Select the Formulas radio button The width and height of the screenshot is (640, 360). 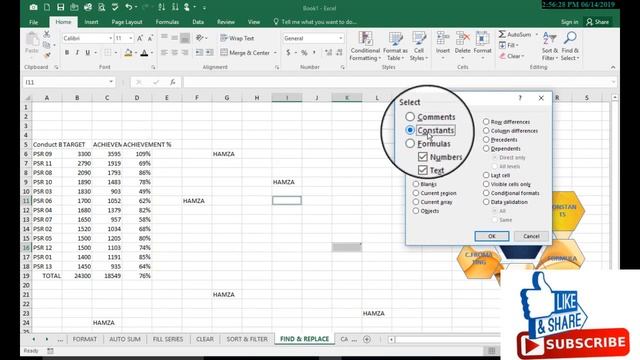pos(410,144)
